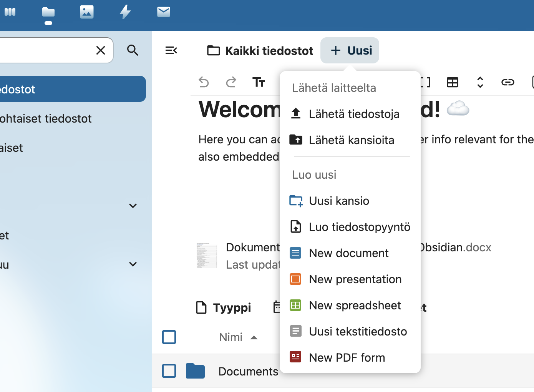The width and height of the screenshot is (534, 392).
Task: Click the file request icon
Action: pos(296,227)
